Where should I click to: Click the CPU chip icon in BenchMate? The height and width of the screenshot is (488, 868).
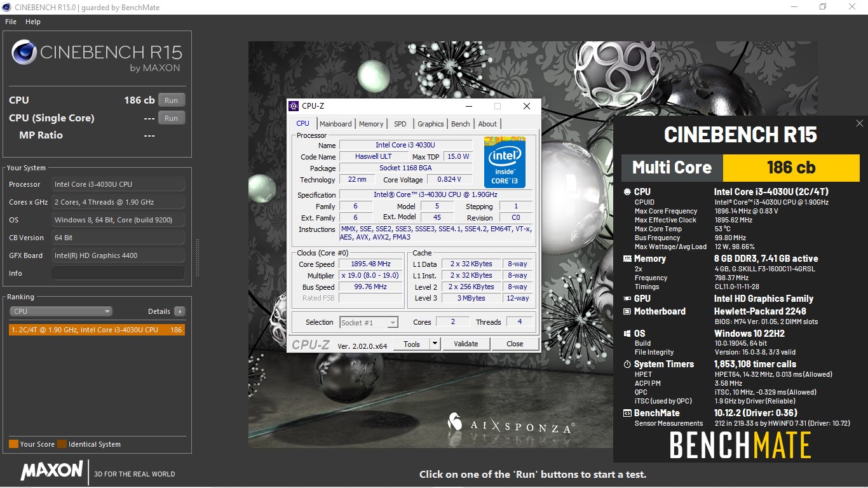tap(627, 192)
